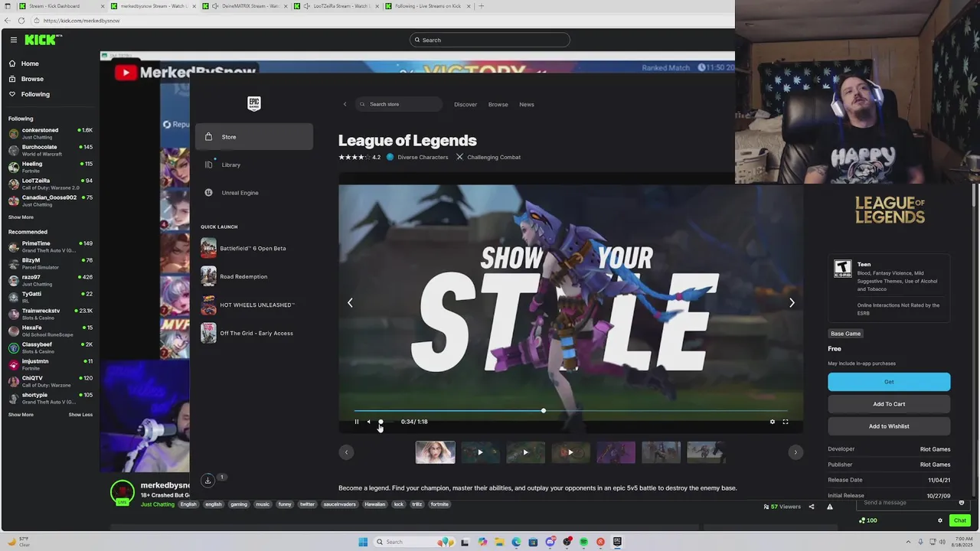Screen dimensions: 980x551
Task: Open Unreal Engine in Epic sidebar
Action: tap(254, 193)
